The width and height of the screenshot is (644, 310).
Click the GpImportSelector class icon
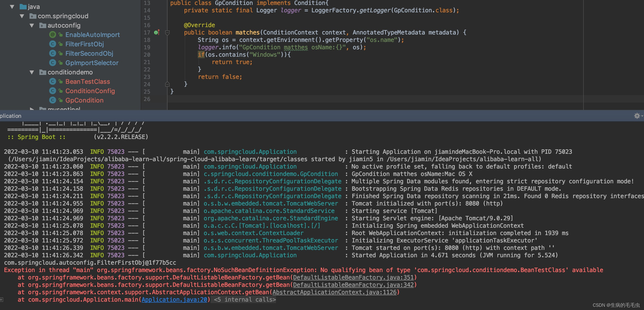[52, 63]
